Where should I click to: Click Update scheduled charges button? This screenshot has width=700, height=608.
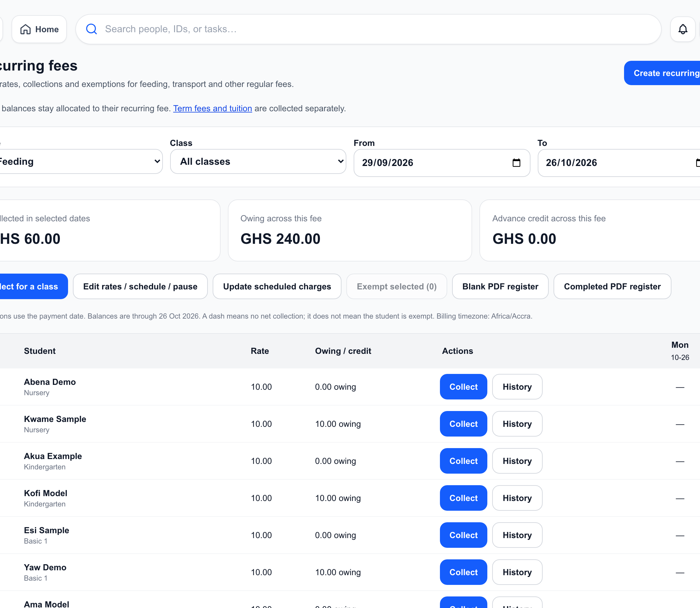coord(277,286)
